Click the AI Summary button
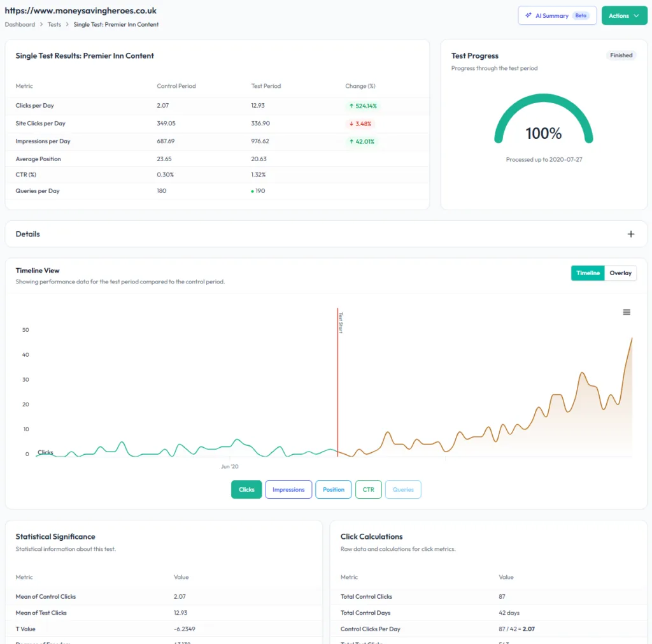The height and width of the screenshot is (644, 652). click(556, 15)
